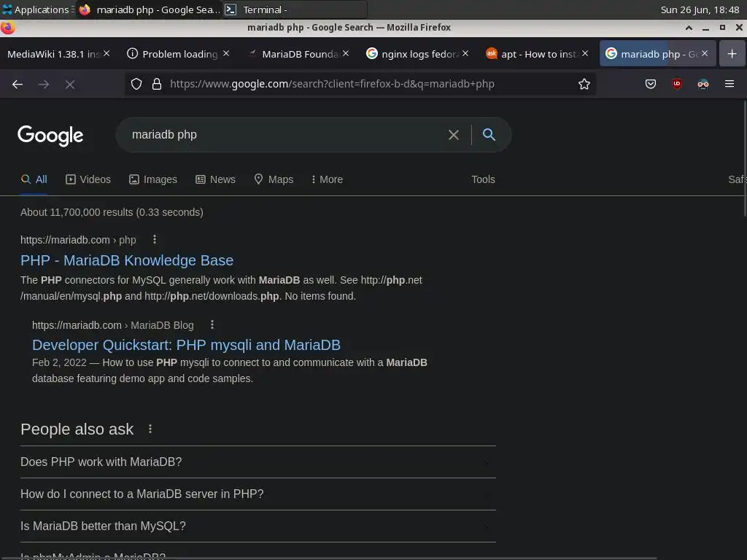Open the glasses extension icon in toolbar
This screenshot has width=747, height=560.
tap(703, 85)
